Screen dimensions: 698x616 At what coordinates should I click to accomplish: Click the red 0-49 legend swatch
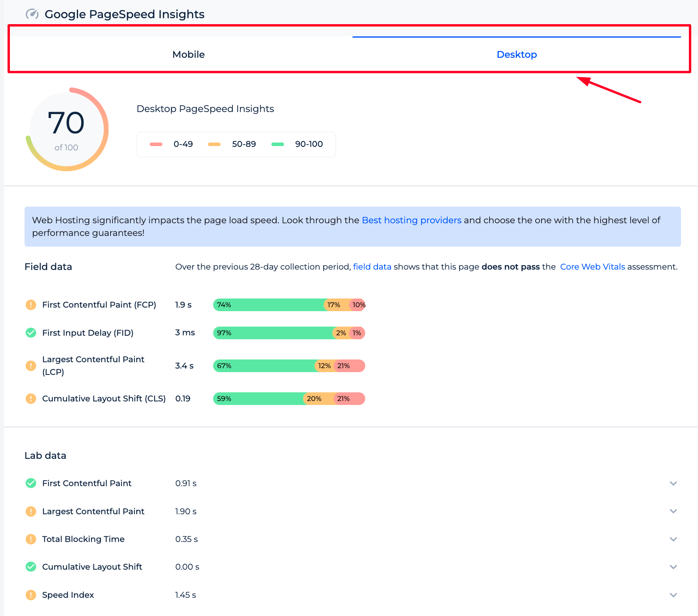tap(156, 144)
